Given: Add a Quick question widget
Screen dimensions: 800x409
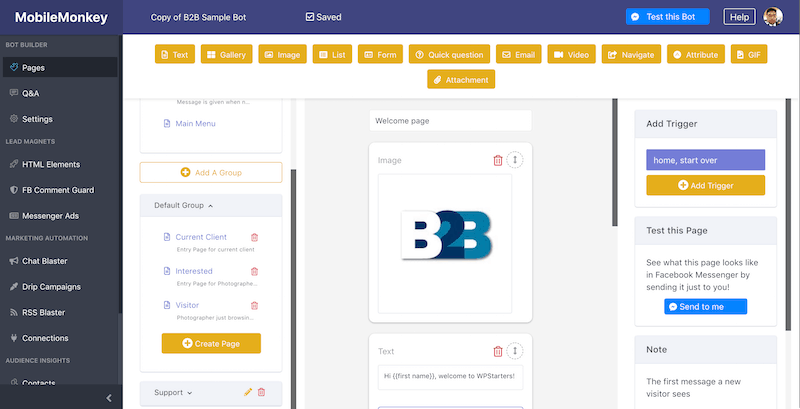Looking at the screenshot, I should [449, 55].
